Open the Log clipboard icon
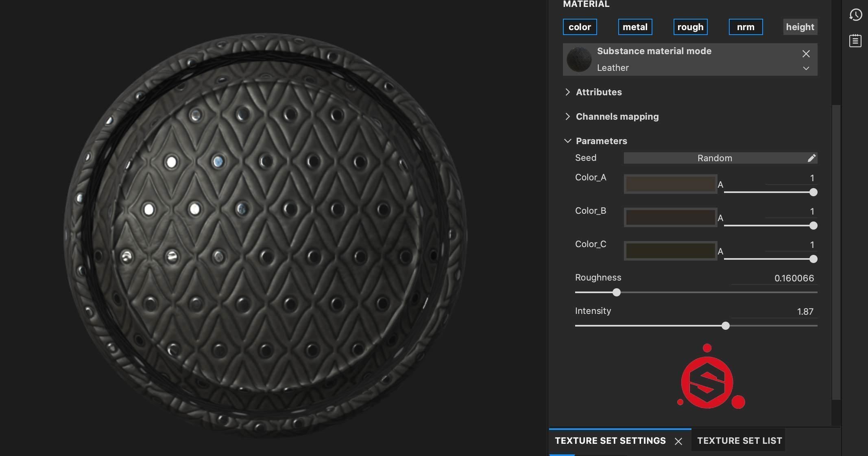Image resolution: width=868 pixels, height=456 pixels. click(855, 41)
